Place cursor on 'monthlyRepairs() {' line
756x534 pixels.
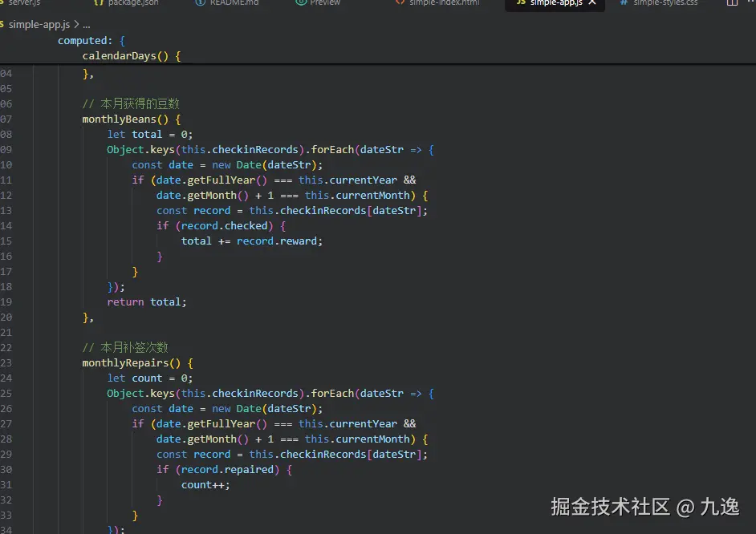coord(137,362)
